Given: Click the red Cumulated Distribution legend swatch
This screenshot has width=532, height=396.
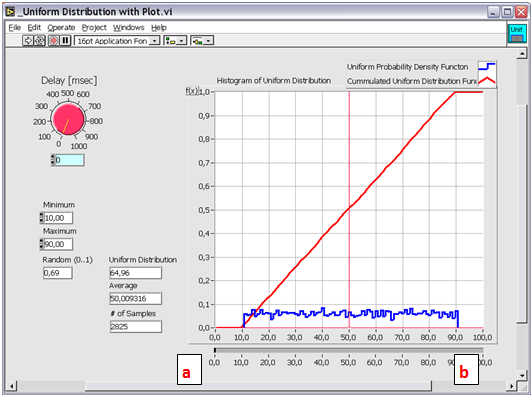Looking at the screenshot, I should (x=487, y=81).
